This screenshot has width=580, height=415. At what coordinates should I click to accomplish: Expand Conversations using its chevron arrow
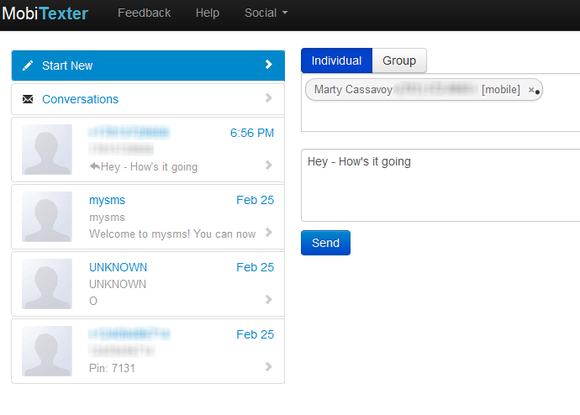(x=269, y=98)
